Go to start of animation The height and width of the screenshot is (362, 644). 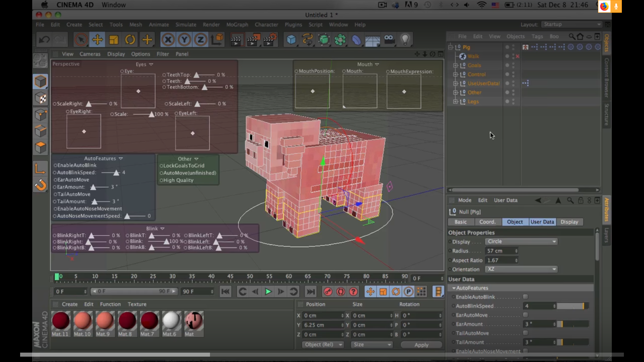point(225,292)
